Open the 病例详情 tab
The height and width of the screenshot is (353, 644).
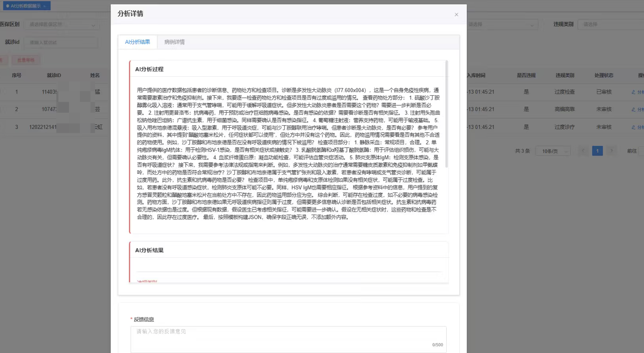click(x=175, y=42)
